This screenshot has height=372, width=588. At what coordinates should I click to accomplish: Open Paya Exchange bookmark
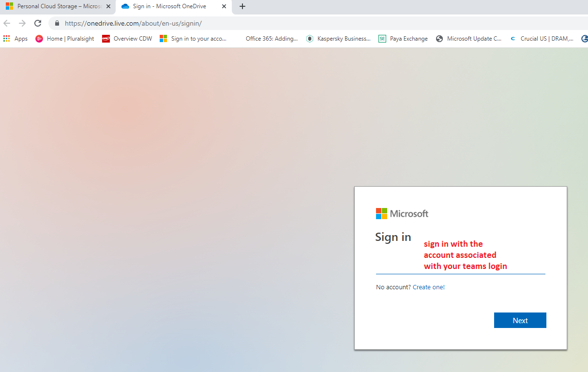[x=404, y=39]
